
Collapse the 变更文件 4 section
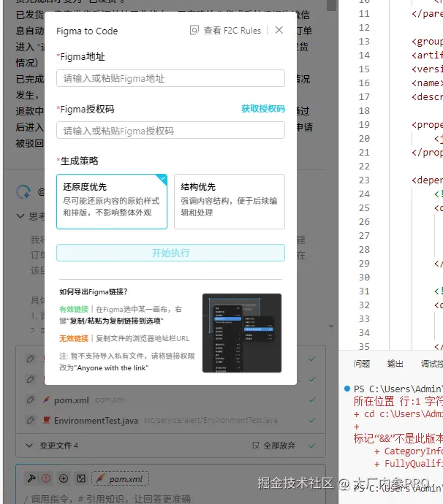click(29, 446)
